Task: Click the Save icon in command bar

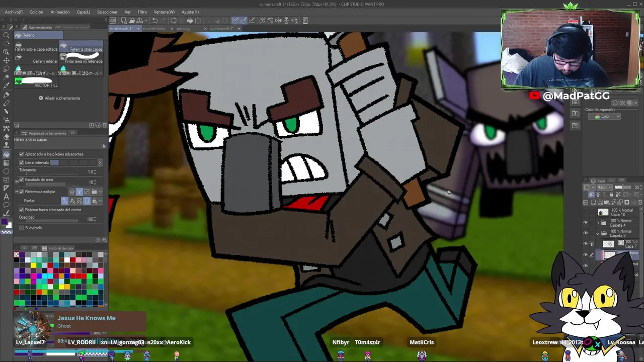Action: [x=139, y=21]
